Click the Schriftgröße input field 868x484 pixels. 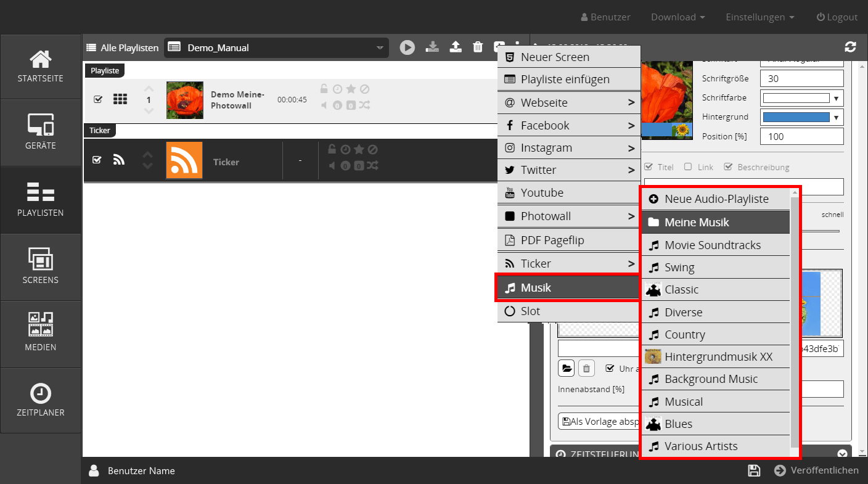(801, 78)
